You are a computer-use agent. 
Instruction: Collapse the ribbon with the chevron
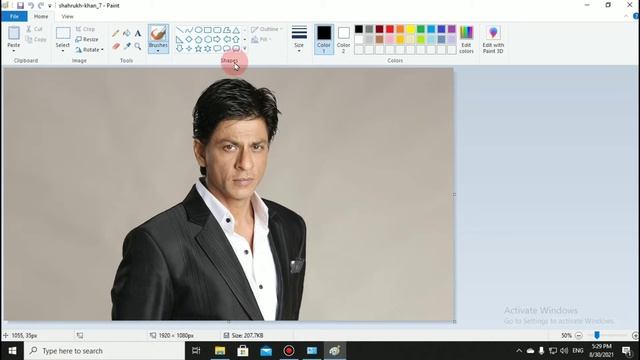627,16
